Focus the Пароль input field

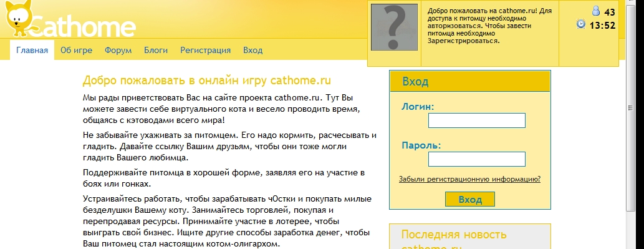click(477, 159)
